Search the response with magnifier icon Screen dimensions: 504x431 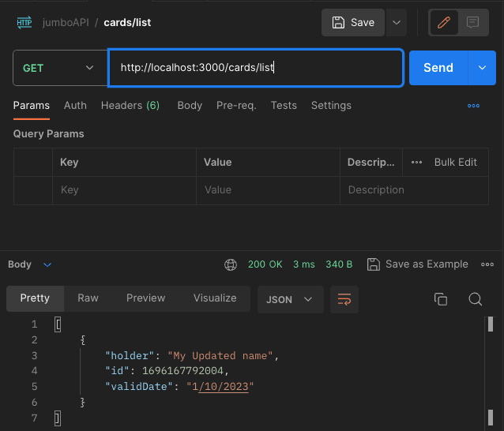coord(476,299)
